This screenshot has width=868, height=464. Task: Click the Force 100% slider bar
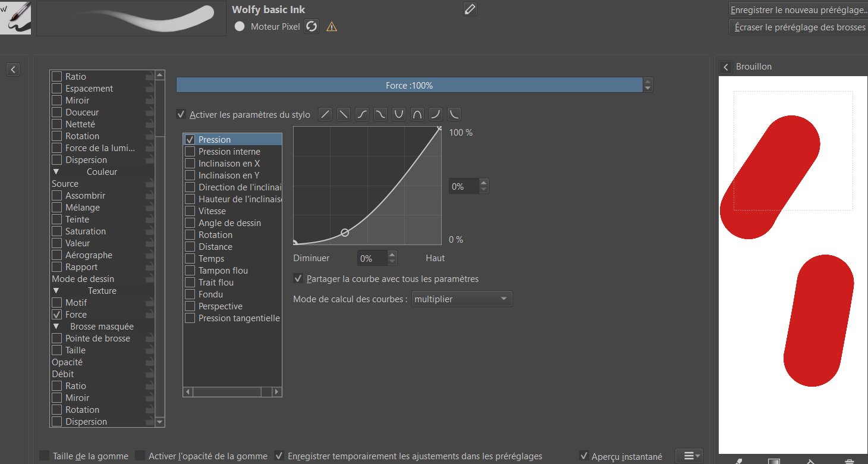[409, 85]
